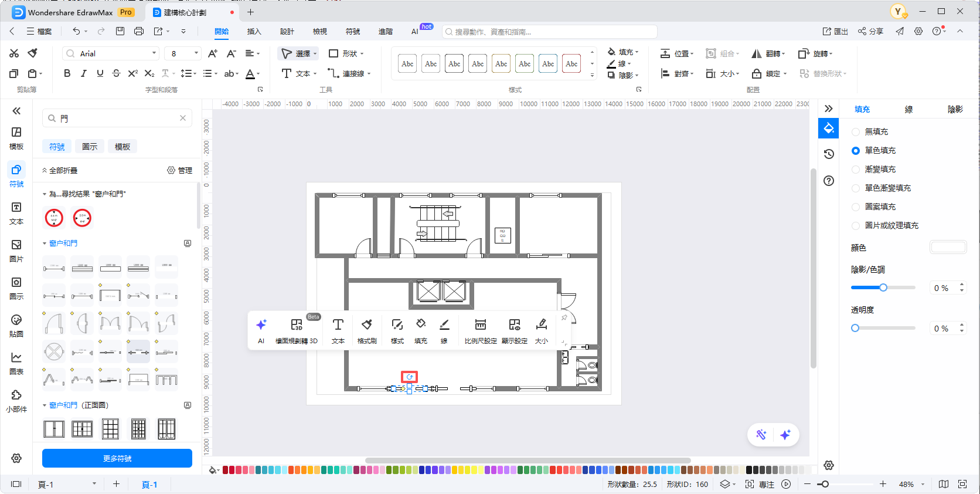Click the history icon in right panel
This screenshot has width=980, height=494.
click(829, 154)
